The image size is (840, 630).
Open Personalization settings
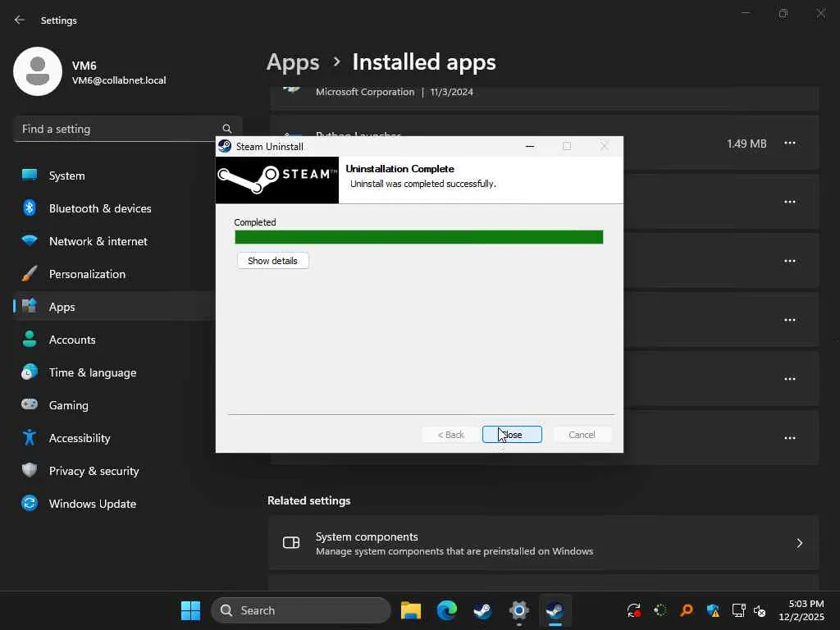point(114,274)
